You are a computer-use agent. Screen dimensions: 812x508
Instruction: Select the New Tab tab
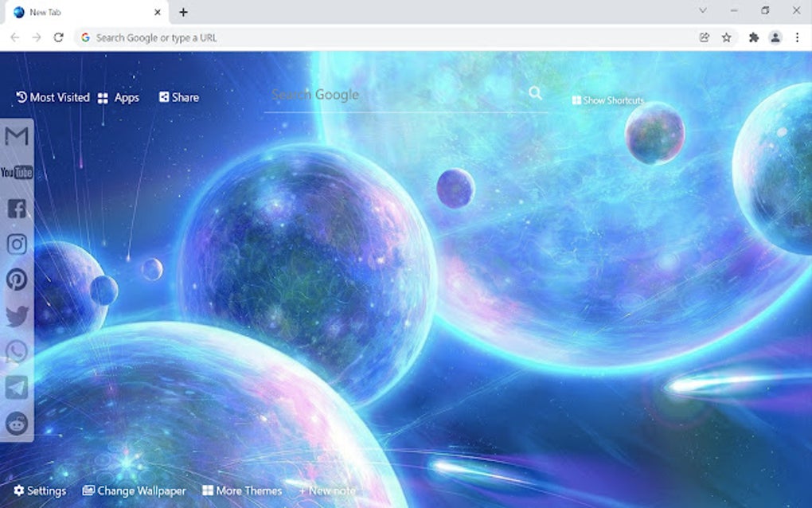[x=87, y=13]
